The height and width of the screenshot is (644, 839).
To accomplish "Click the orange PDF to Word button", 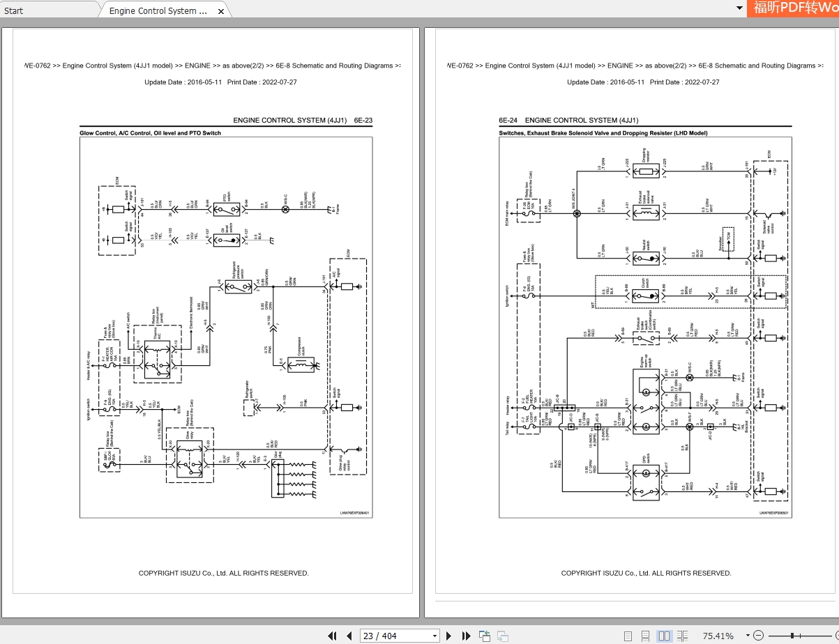I will click(794, 8).
